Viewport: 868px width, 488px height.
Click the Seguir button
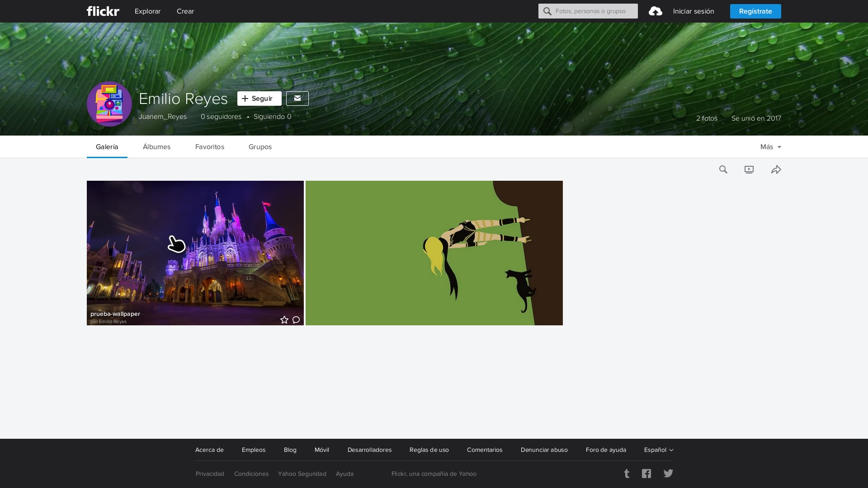[x=259, y=99]
